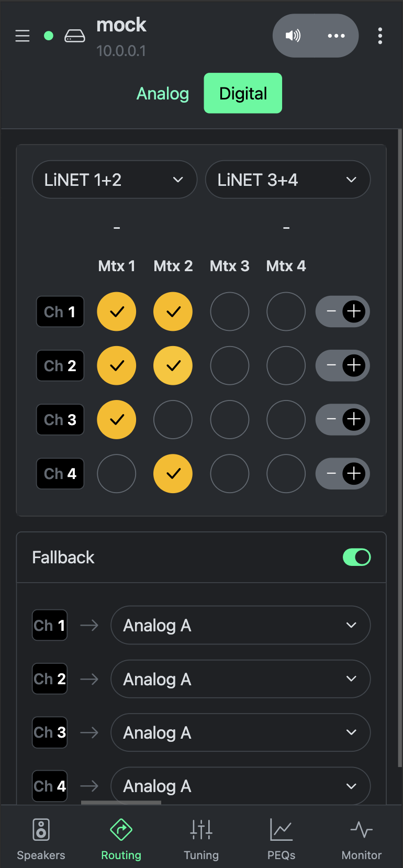Click the speaker volume icon
This screenshot has width=403, height=868.
(293, 36)
